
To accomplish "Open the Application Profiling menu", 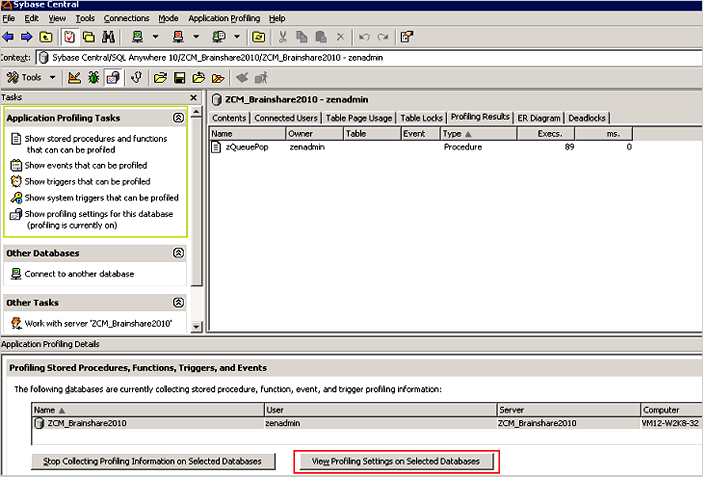I will tap(224, 18).
